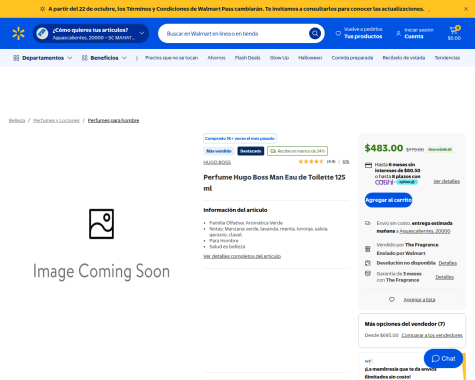Click Más opciones del vendedor (7) heading

click(x=405, y=324)
